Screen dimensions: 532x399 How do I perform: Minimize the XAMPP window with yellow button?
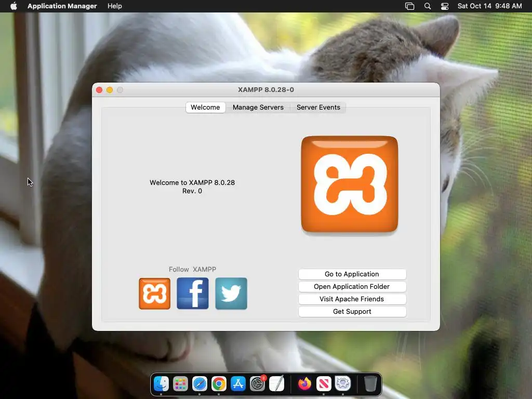click(110, 90)
